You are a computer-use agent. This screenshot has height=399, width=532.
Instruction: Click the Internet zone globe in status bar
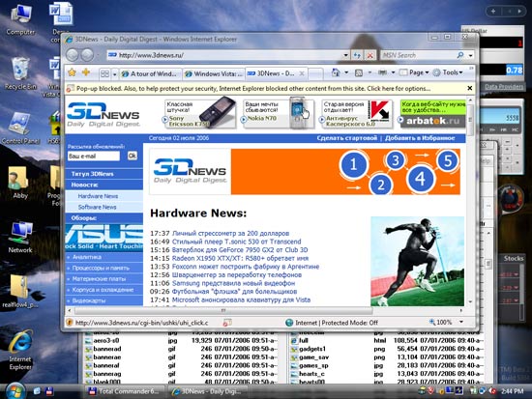click(289, 323)
